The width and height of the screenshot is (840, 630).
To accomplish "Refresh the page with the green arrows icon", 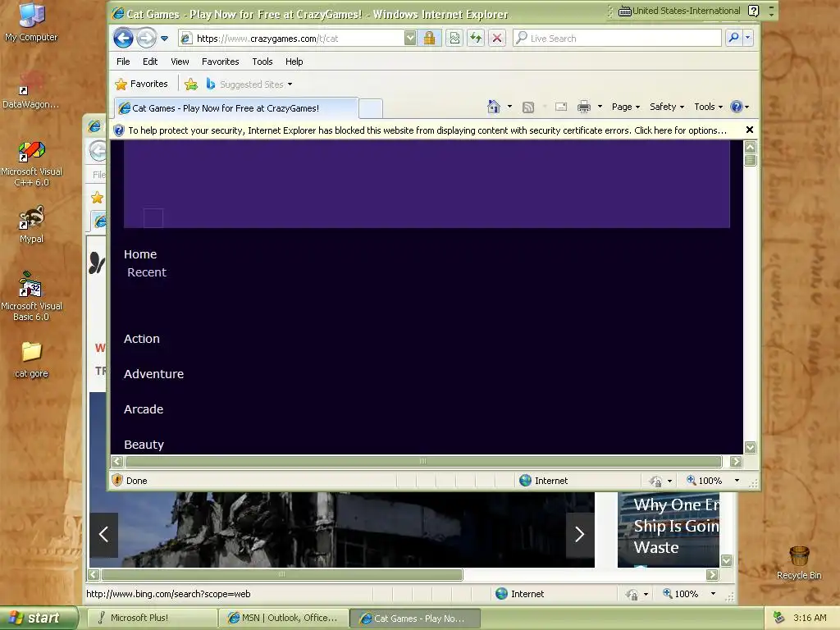I will point(476,38).
